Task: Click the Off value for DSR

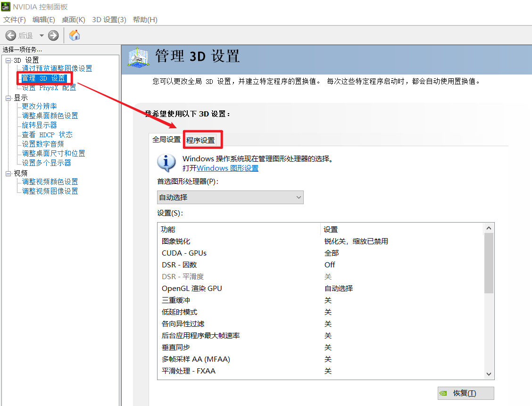Action: tap(330, 265)
